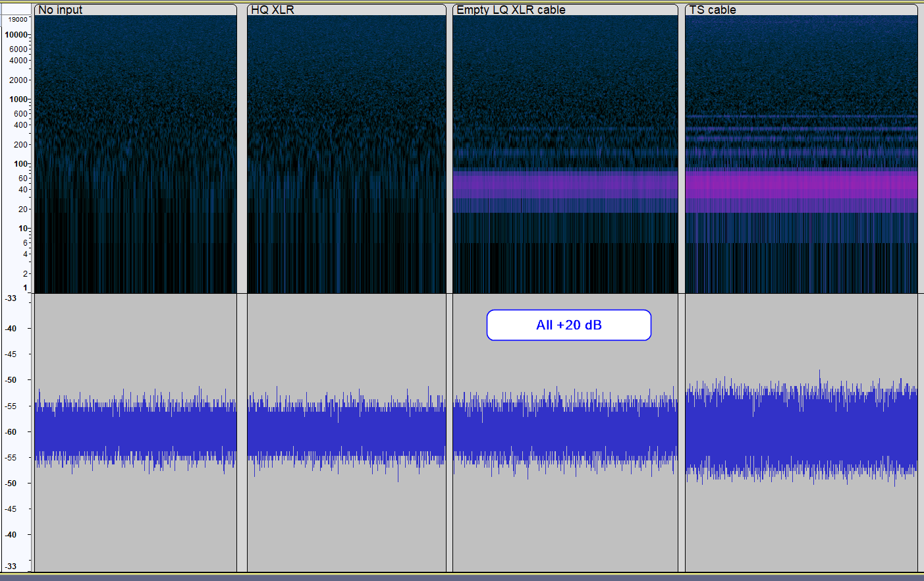Image resolution: width=924 pixels, height=581 pixels.
Task: Select the "TS cable" clip title bar
Action: click(802, 10)
